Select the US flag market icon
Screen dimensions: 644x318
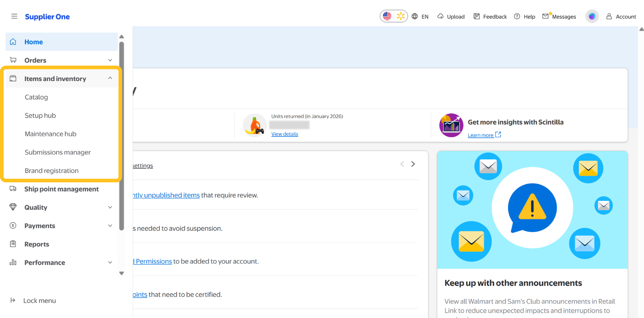(387, 16)
